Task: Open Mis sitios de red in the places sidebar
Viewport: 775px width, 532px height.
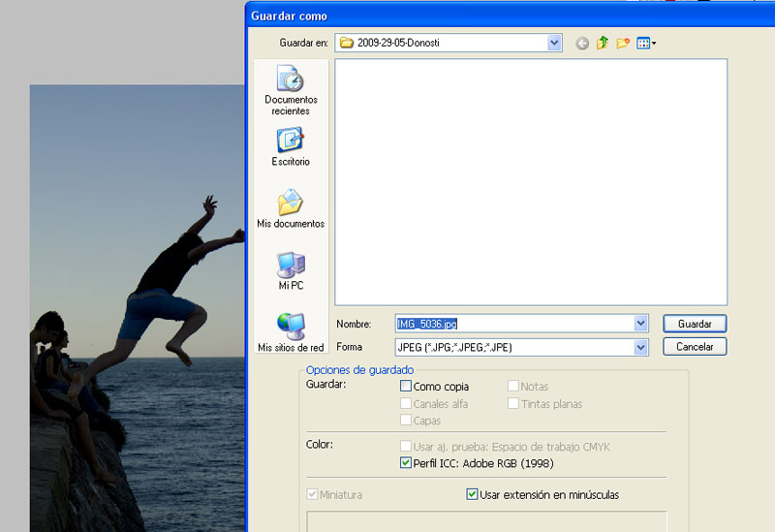Action: [x=291, y=332]
